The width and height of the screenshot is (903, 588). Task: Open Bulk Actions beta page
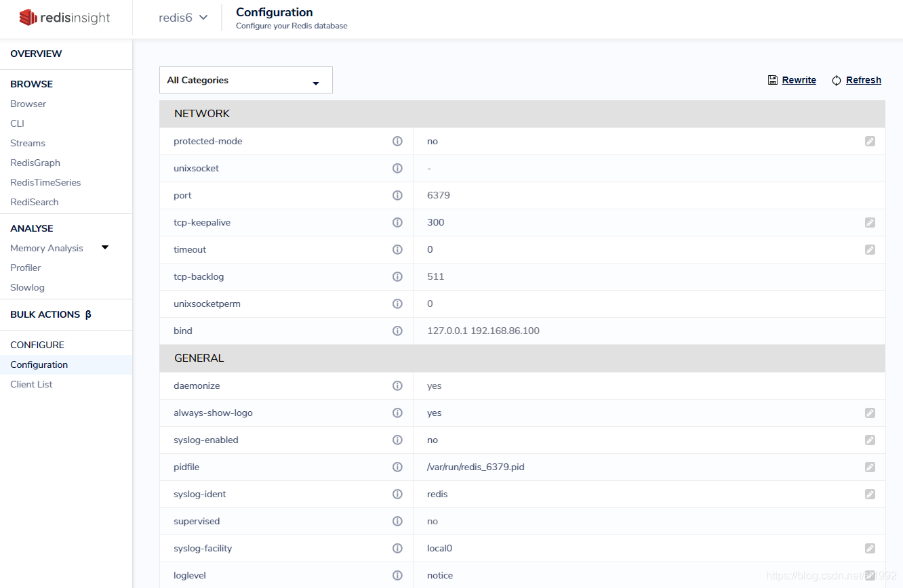tap(51, 314)
